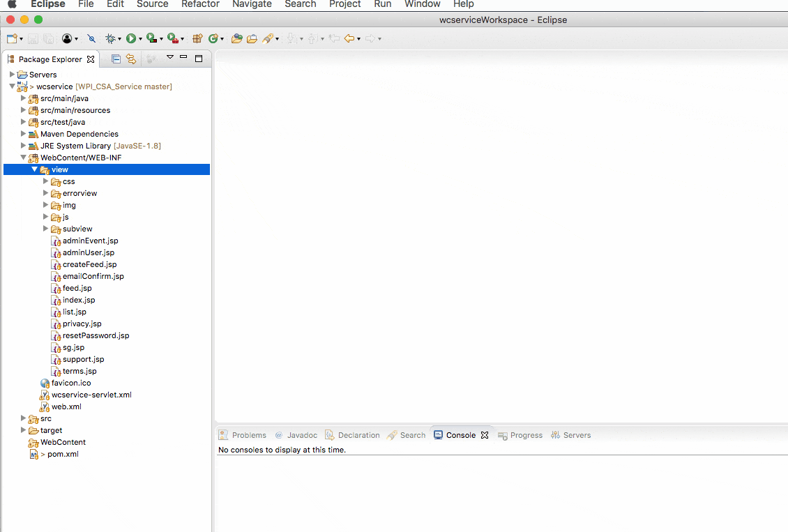Open the Problems tab
Screen dimensions: 788x532
click(x=243, y=435)
